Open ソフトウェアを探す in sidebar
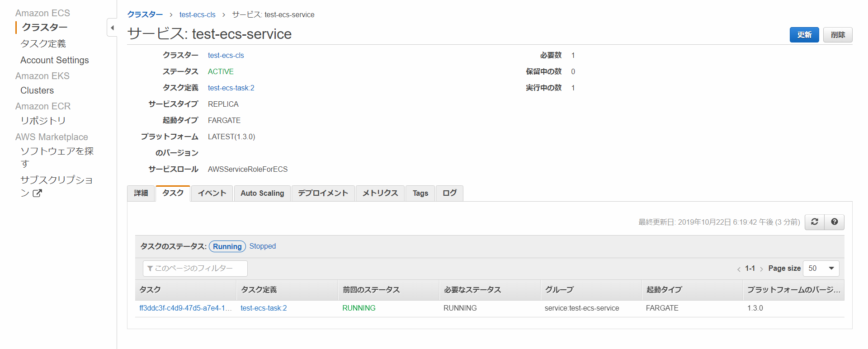The width and height of the screenshot is (868, 349). [x=57, y=157]
